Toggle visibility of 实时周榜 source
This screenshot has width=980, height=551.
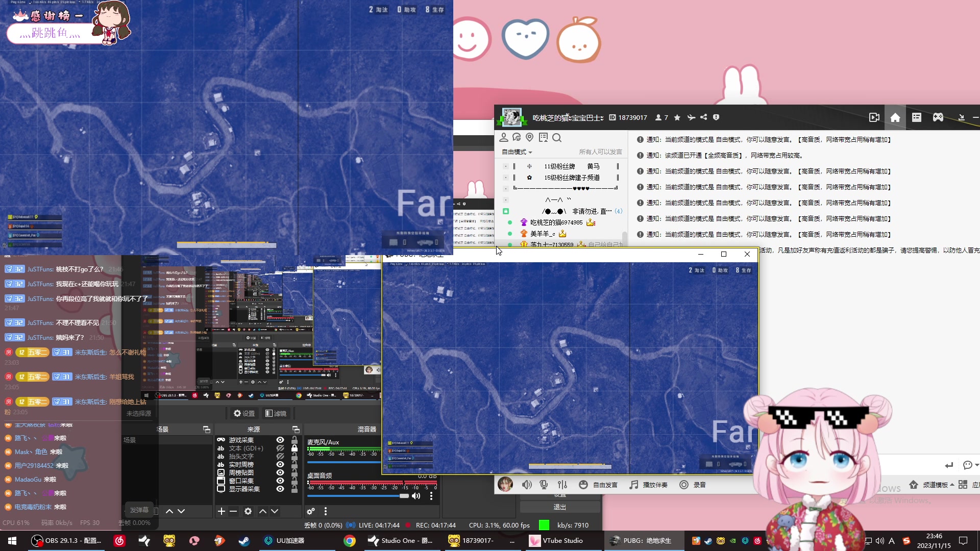click(280, 464)
